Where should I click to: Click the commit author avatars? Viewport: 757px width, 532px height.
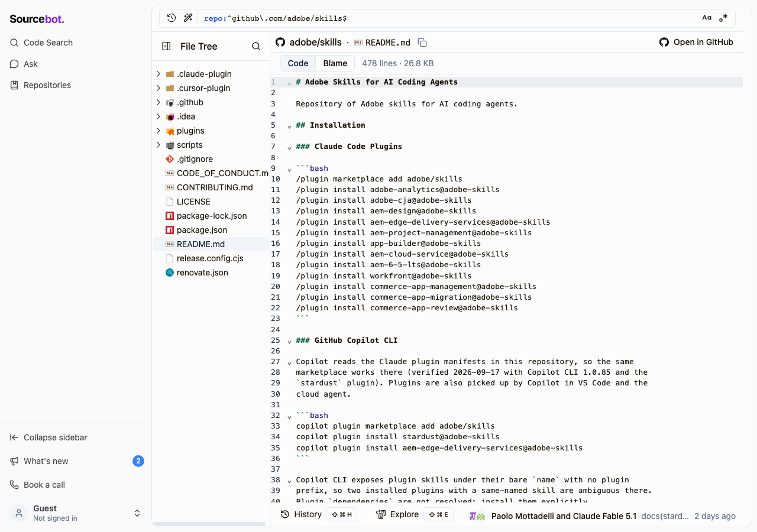pyautogui.click(x=477, y=516)
